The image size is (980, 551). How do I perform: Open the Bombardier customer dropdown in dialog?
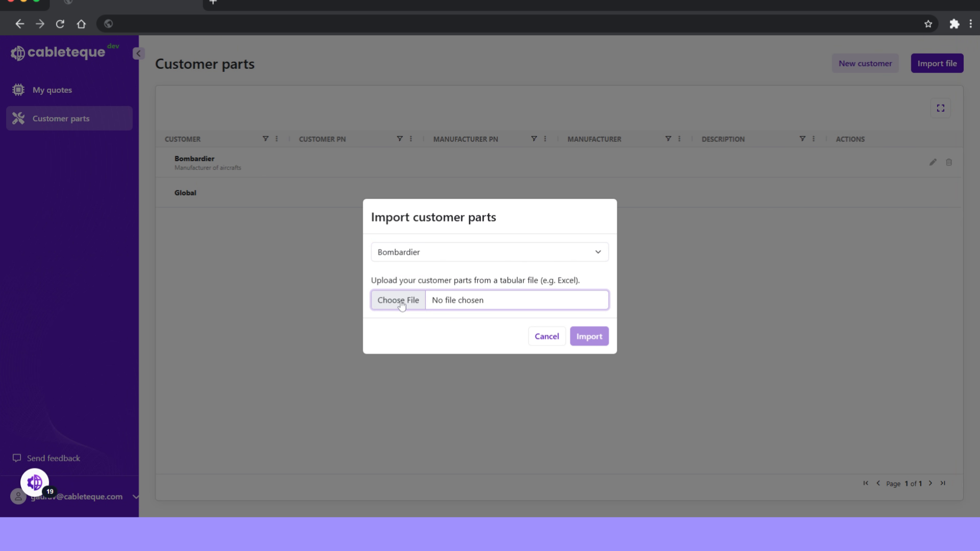tap(597, 252)
